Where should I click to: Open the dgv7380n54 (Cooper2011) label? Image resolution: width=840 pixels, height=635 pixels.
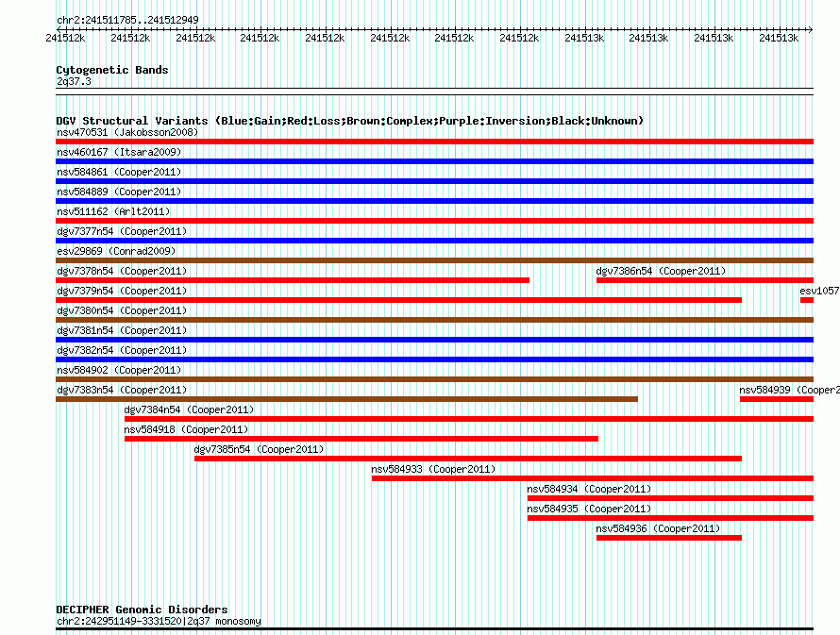click(122, 310)
